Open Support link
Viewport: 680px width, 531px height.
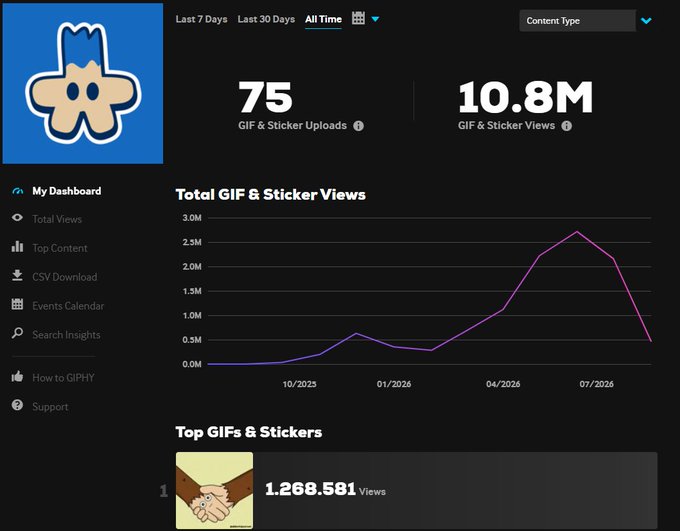point(50,406)
